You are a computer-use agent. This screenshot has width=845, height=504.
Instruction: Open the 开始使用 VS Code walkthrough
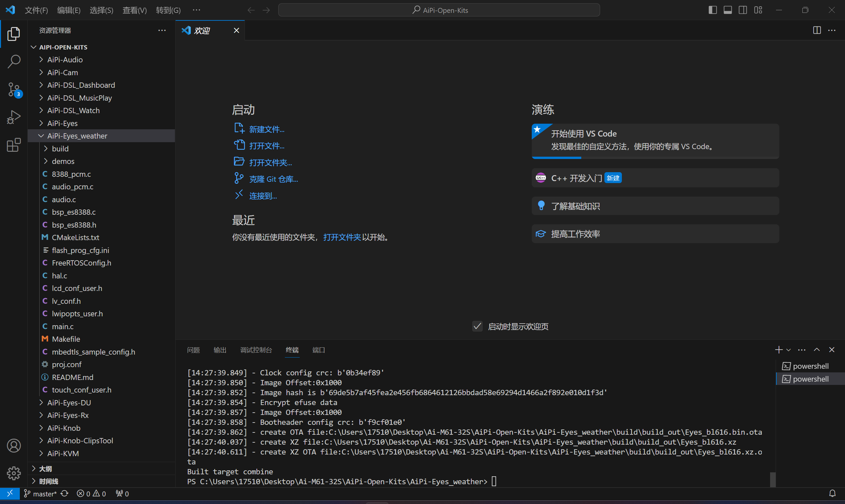point(655,141)
